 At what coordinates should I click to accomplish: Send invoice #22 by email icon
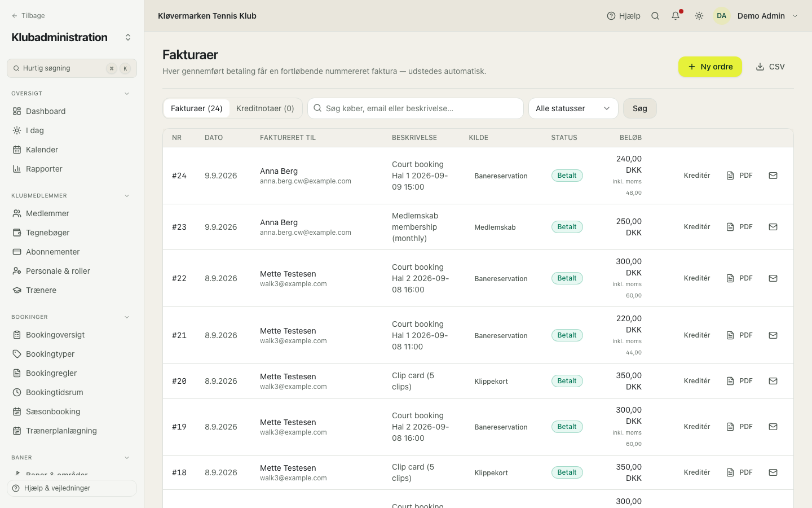[773, 278]
